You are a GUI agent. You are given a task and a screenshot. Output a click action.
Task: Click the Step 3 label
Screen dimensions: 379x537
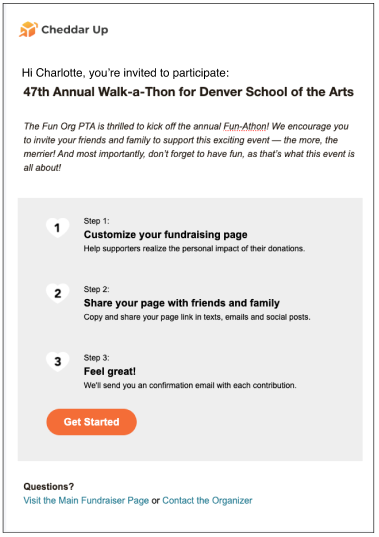click(97, 358)
